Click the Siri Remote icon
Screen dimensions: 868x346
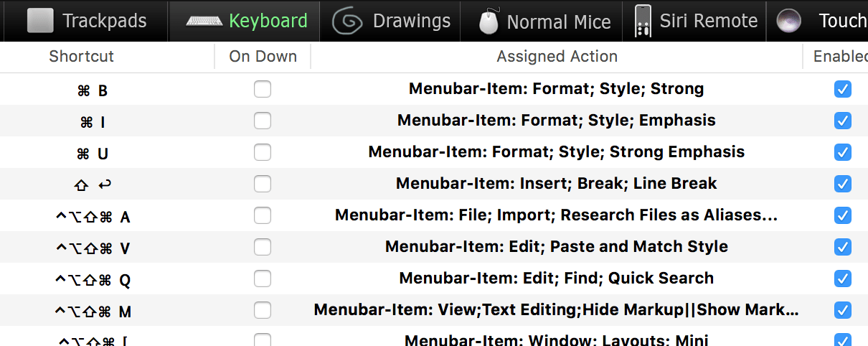pos(643,22)
